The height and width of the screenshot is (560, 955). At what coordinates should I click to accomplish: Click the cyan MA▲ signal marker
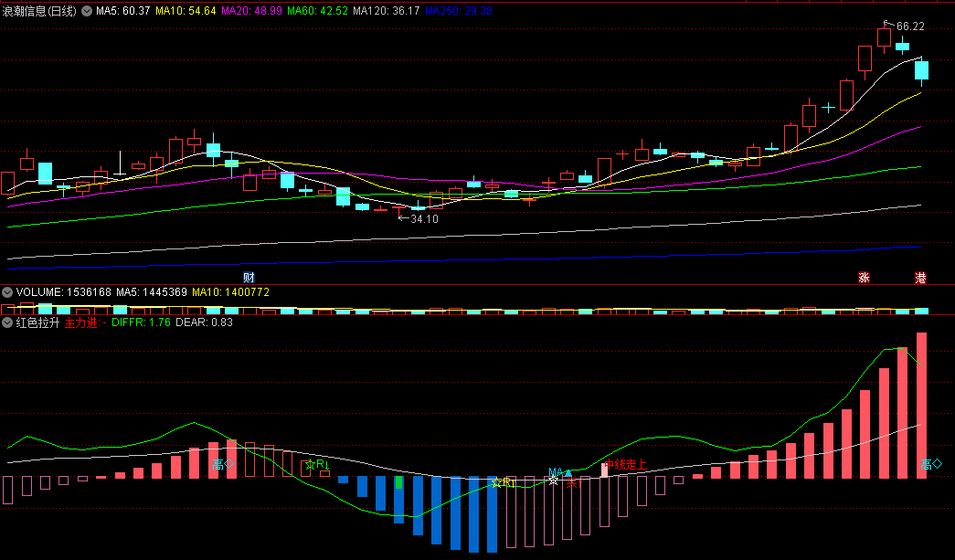pyautogui.click(x=559, y=472)
